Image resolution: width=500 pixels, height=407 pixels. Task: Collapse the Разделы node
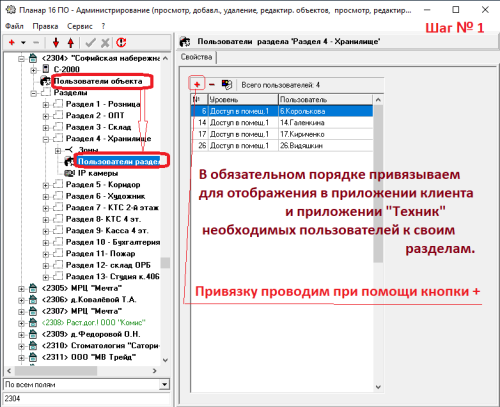[x=33, y=93]
